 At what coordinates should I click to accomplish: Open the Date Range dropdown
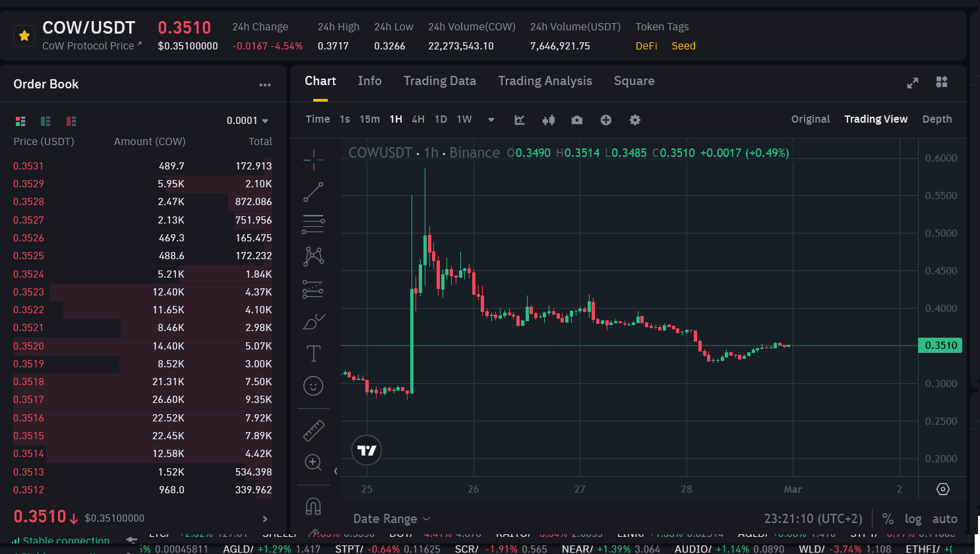(x=392, y=519)
